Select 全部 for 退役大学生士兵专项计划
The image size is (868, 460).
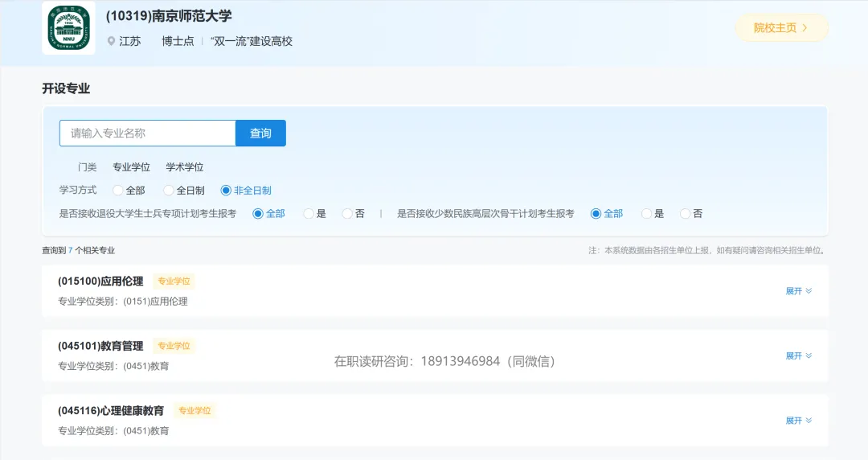[257, 214]
